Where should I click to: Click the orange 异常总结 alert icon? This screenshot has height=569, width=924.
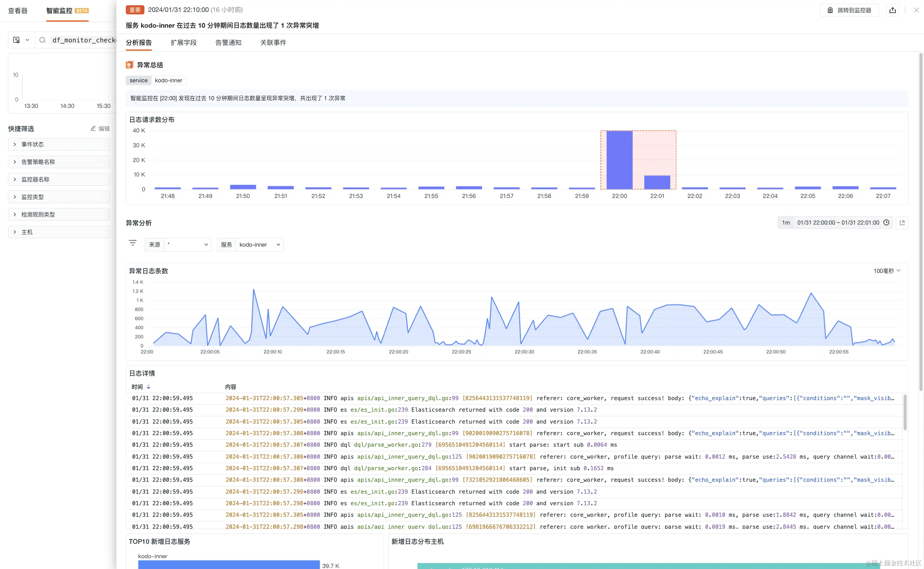129,65
